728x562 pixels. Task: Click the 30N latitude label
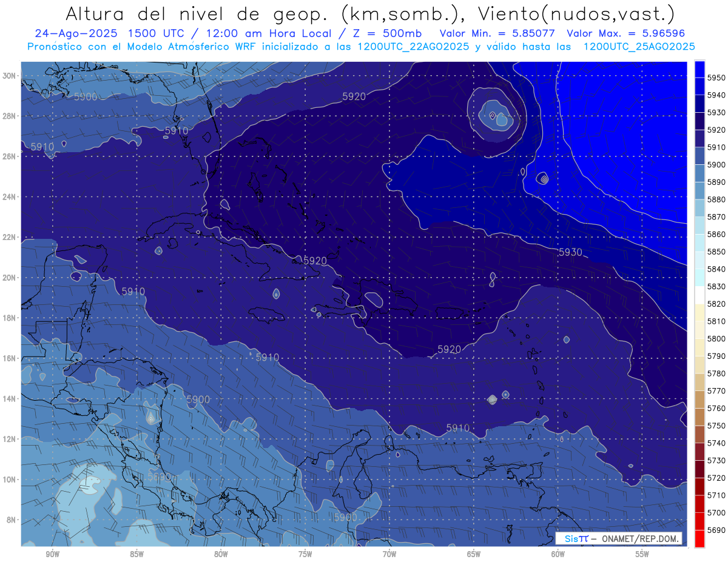[x=9, y=76]
